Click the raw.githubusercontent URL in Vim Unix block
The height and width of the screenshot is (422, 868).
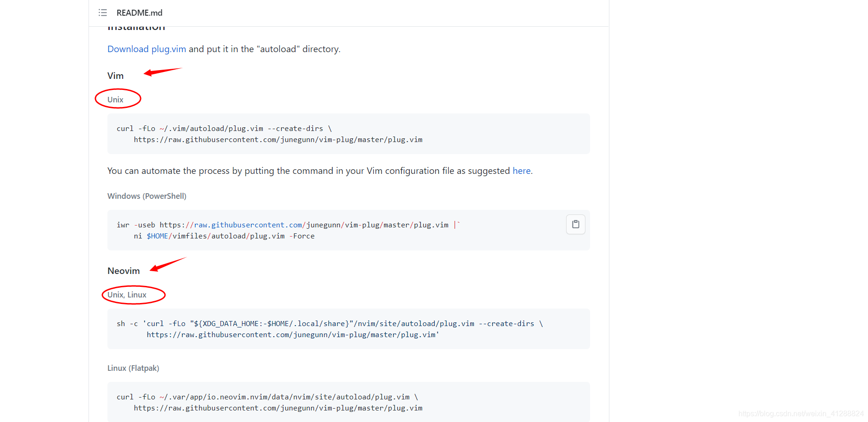click(278, 140)
